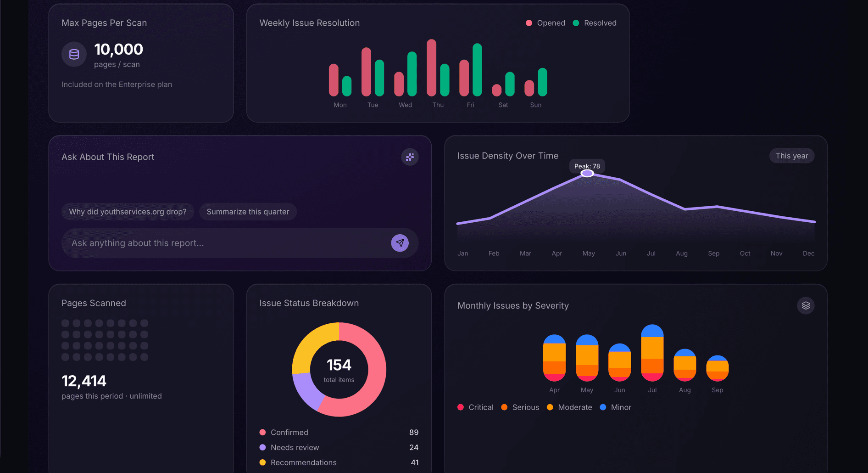Click the Thursday opened red bar
Viewport: 868px width, 473px height.
click(x=431, y=68)
